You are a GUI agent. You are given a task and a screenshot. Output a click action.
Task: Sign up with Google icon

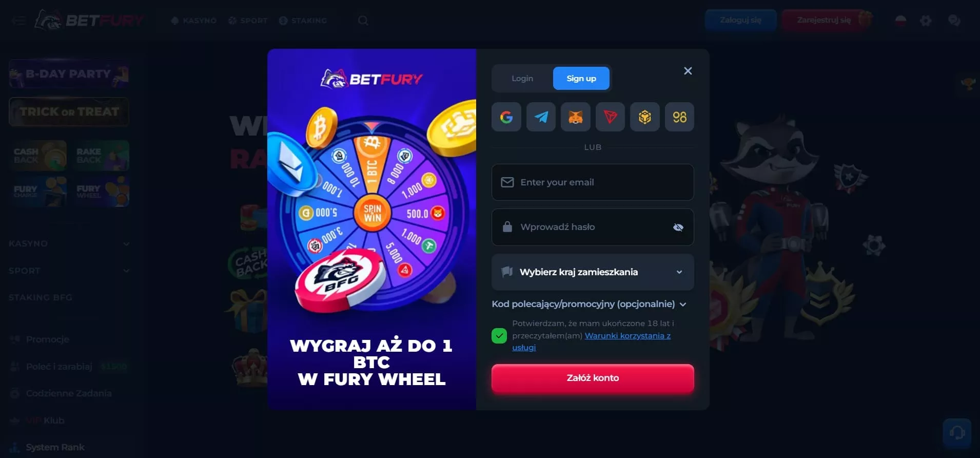(506, 117)
